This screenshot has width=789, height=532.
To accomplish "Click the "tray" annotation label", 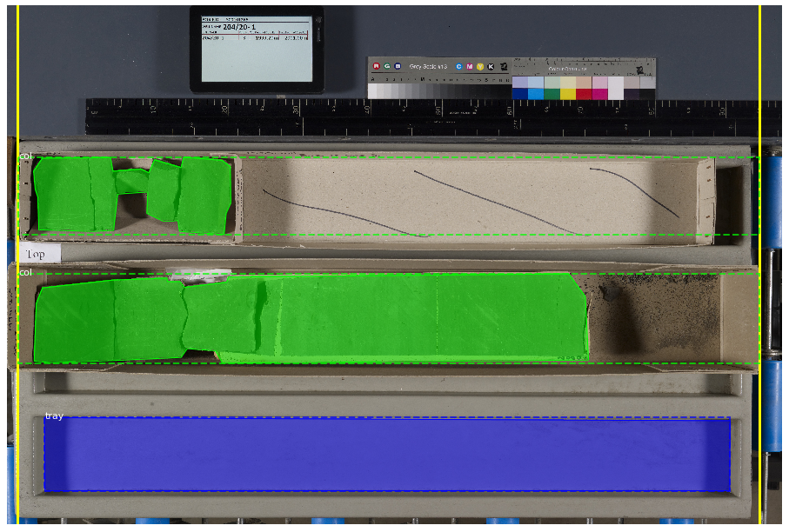I will tap(54, 416).
